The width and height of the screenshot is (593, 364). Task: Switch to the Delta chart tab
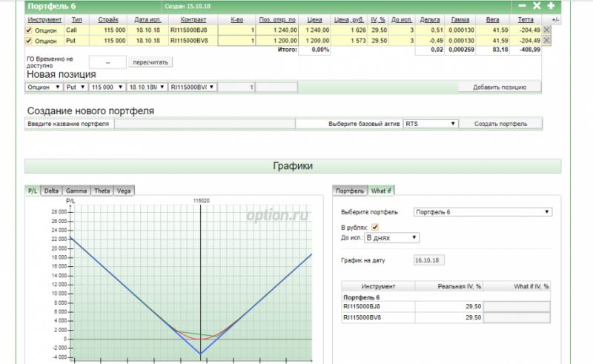pos(51,191)
